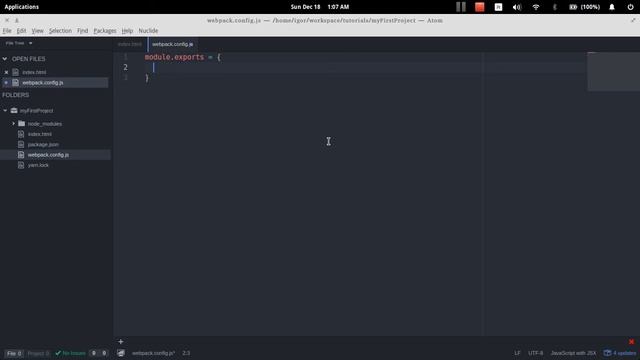The image size is (640, 360).
Task: Click the node_modules folder icon
Action: (22, 123)
